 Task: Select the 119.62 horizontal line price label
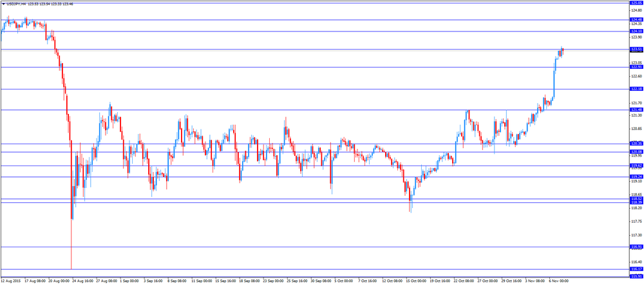click(636, 166)
